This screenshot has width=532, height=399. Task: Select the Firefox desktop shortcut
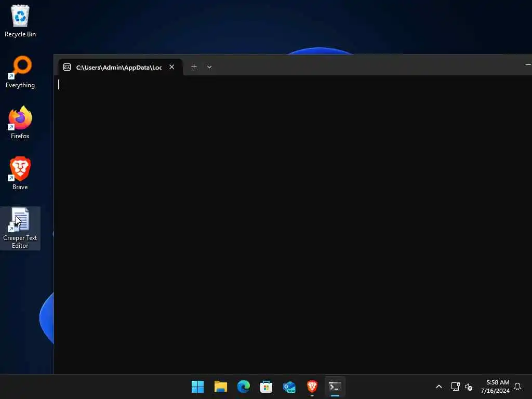(20, 123)
